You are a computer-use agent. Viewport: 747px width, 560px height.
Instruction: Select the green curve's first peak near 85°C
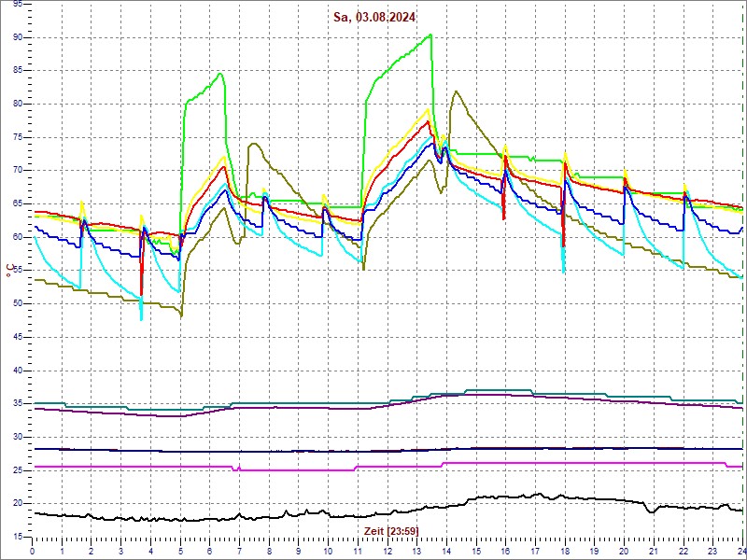pyautogui.click(x=220, y=74)
